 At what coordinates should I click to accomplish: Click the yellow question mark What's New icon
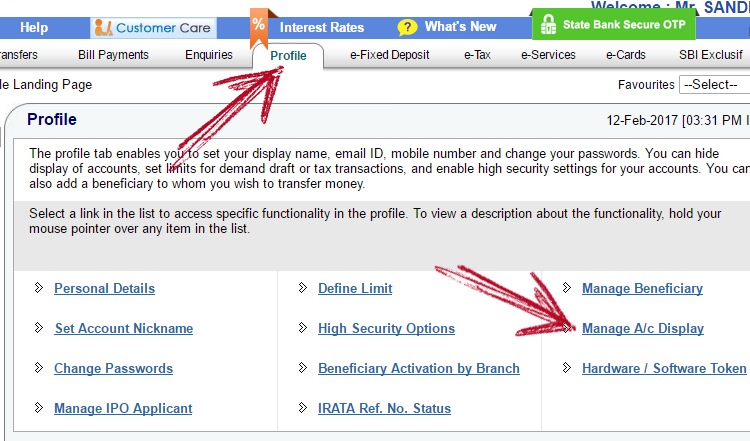[407, 27]
